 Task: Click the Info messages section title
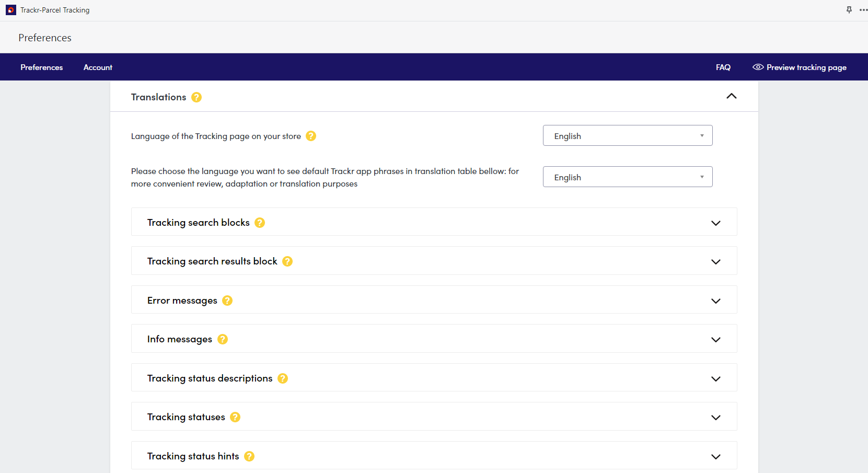point(180,339)
